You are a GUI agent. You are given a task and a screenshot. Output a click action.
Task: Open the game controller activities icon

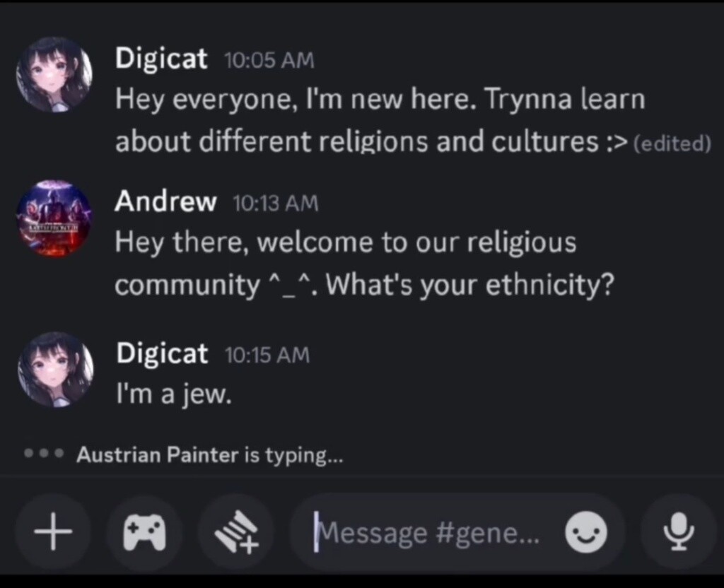click(x=144, y=531)
